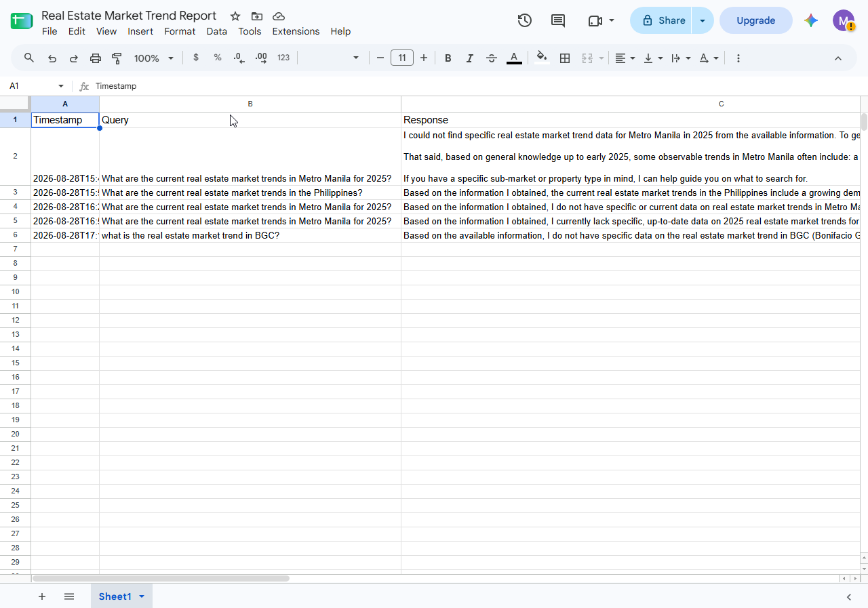868x608 pixels.
Task: Increase decimal places icon
Action: [x=261, y=58]
